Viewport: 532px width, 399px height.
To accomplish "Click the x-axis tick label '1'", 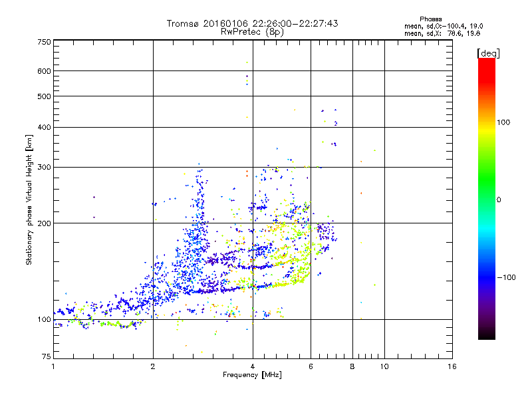I will tap(53, 366).
